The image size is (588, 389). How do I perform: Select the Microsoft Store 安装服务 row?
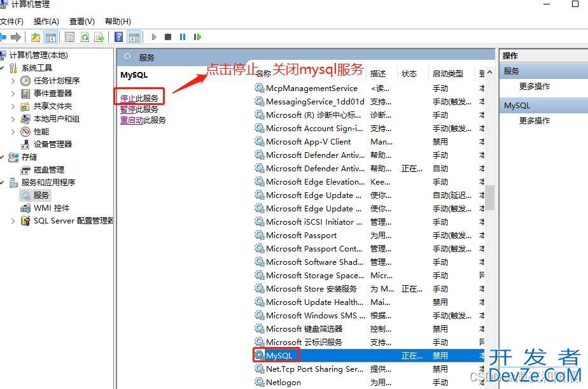pyautogui.click(x=369, y=289)
